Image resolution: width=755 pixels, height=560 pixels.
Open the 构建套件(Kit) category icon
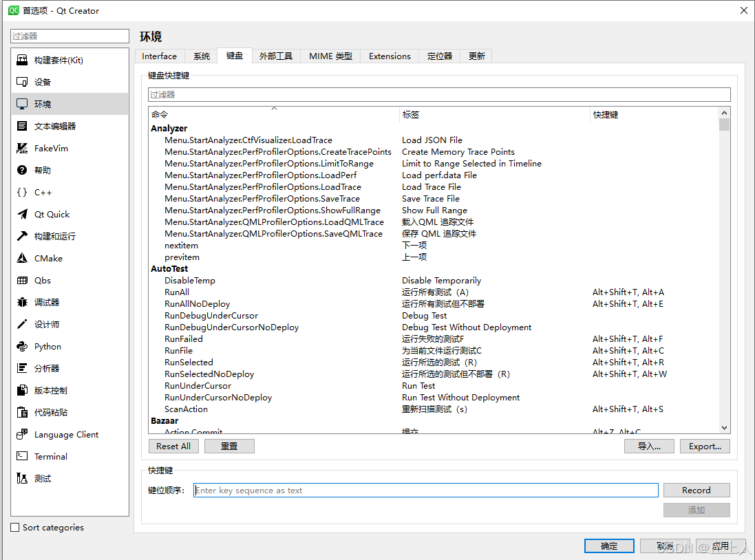pos(22,60)
